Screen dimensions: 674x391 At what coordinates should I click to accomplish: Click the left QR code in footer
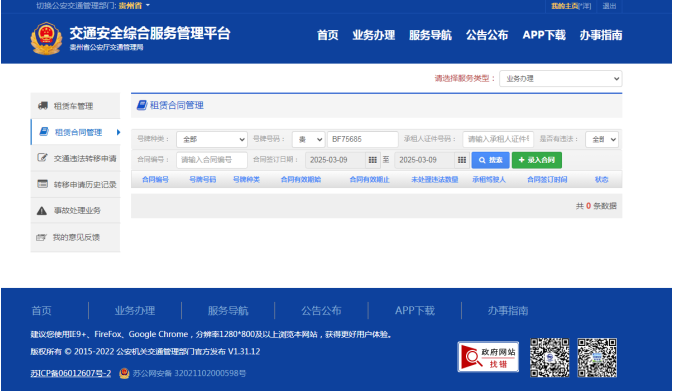pyautogui.click(x=549, y=357)
